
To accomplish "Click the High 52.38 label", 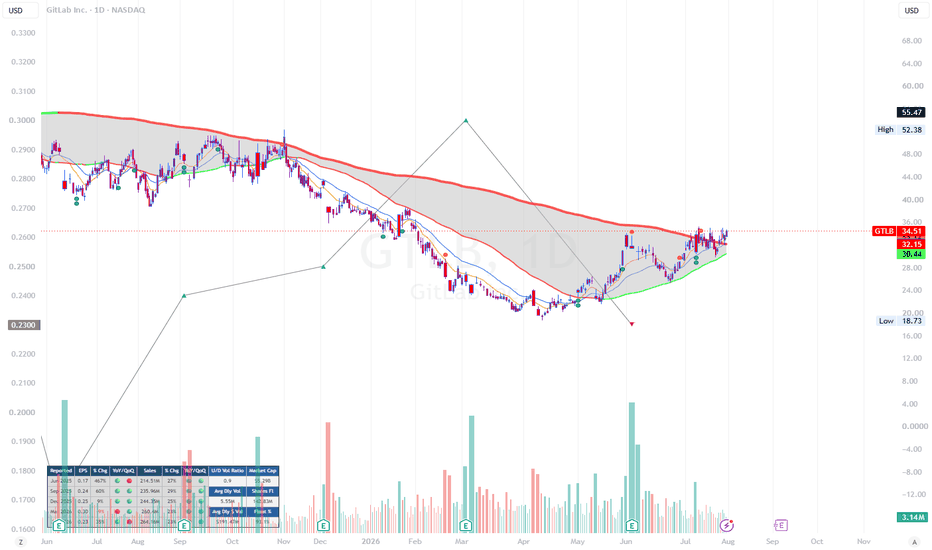I will 900,130.
